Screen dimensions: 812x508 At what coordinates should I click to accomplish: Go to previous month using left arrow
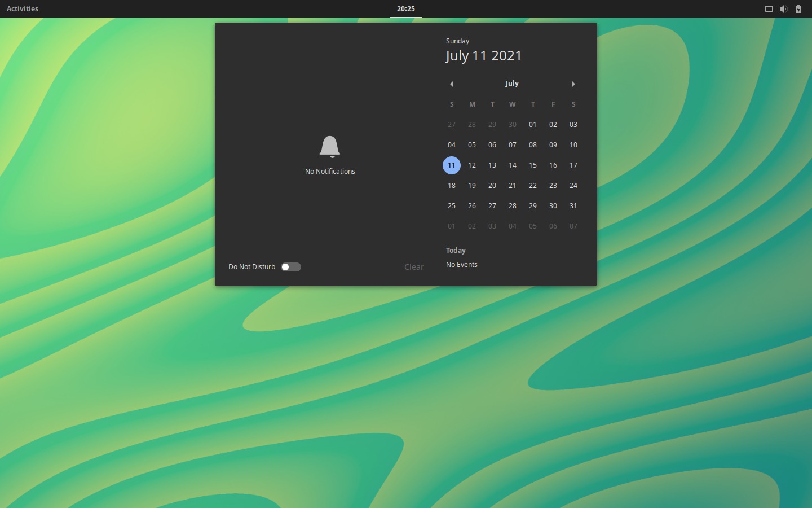[x=451, y=84]
